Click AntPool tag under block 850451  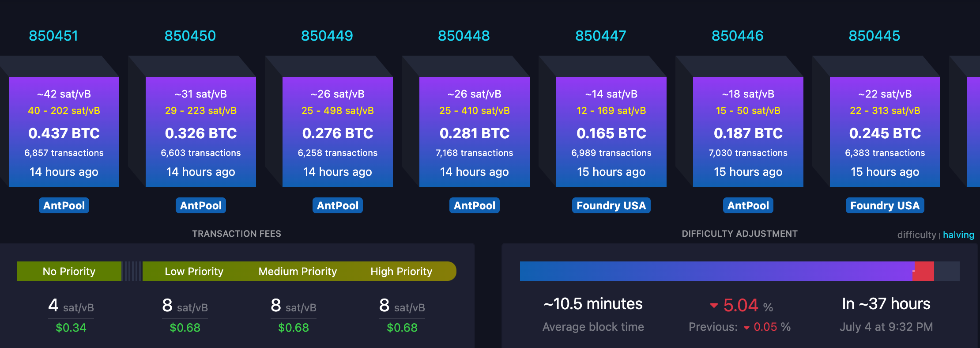(x=64, y=205)
